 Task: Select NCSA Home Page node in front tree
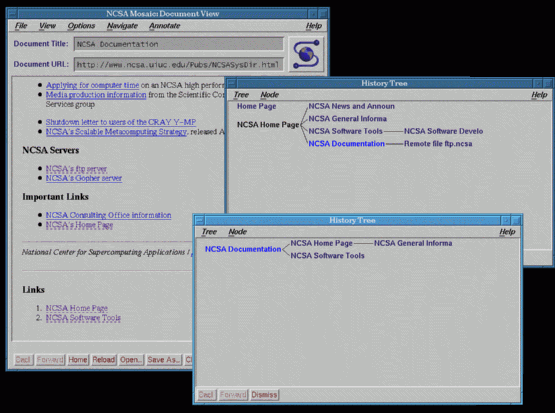(x=321, y=243)
